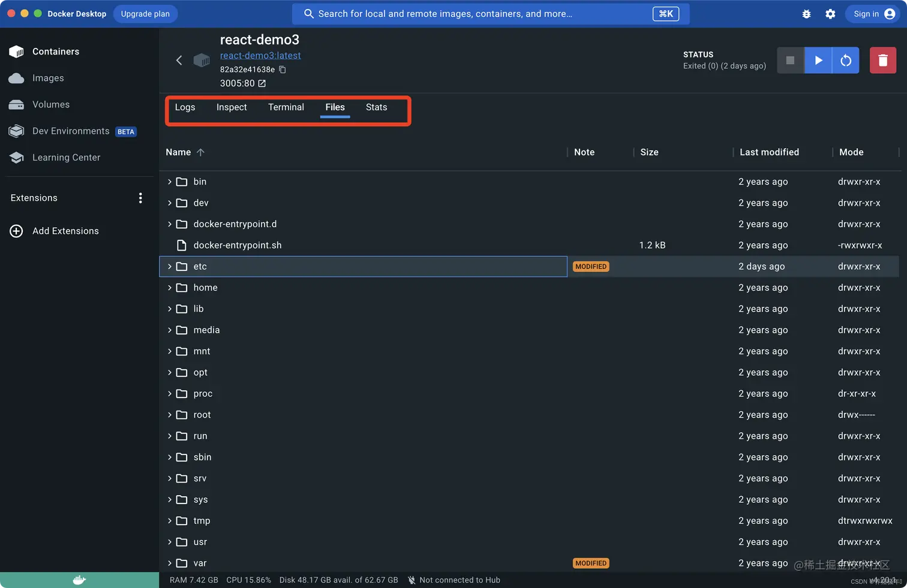Screen dimensions: 907x588
Task: Expand the etc folder
Action: pos(170,267)
